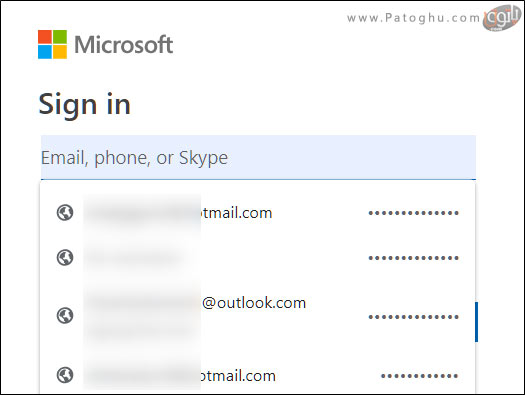Click the www.Patoghu.com watermark text
525x395 pixels.
414,18
